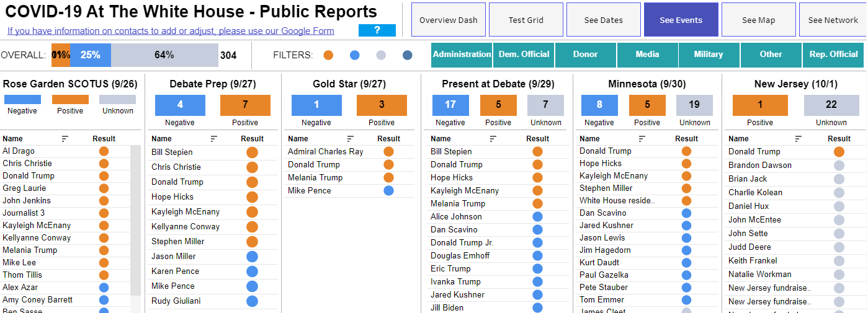Viewport: 868px width, 313px height.
Task: Select the gray filter dot
Action: 381,55
